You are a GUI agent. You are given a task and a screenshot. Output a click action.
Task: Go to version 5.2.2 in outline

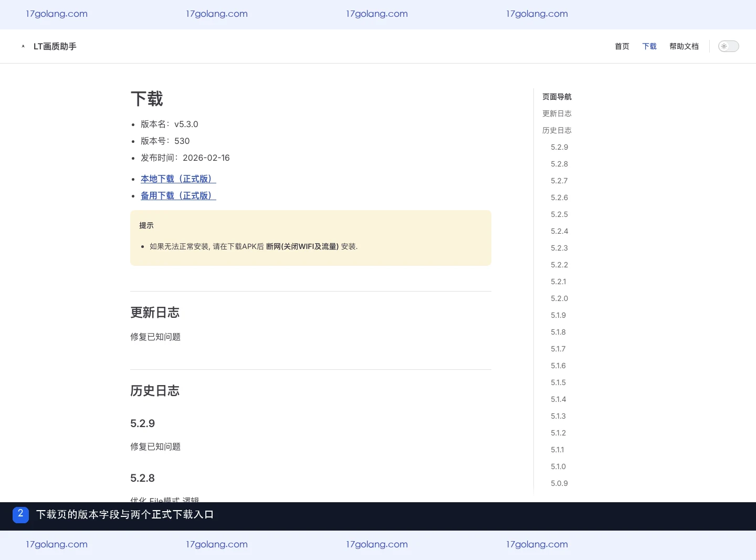559,265
